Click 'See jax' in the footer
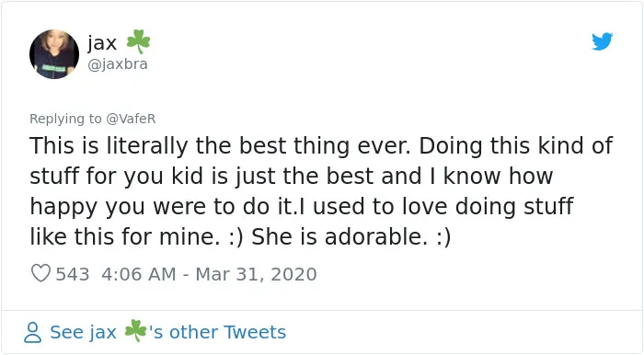This screenshot has width=644, height=355. (83, 332)
